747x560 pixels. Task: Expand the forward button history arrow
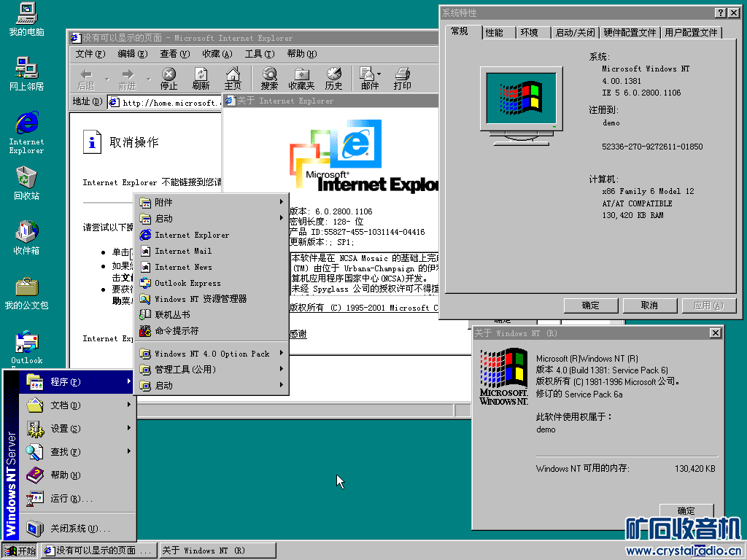(148, 79)
